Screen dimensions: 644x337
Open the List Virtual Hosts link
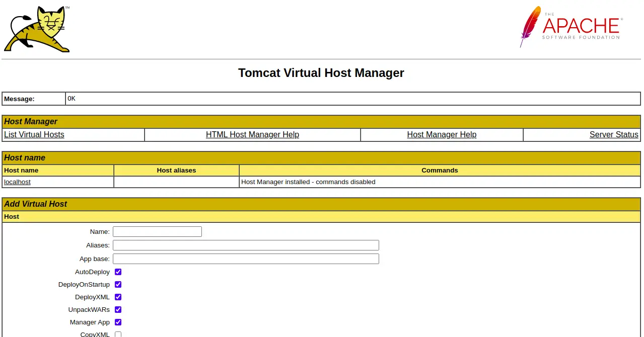[34, 135]
